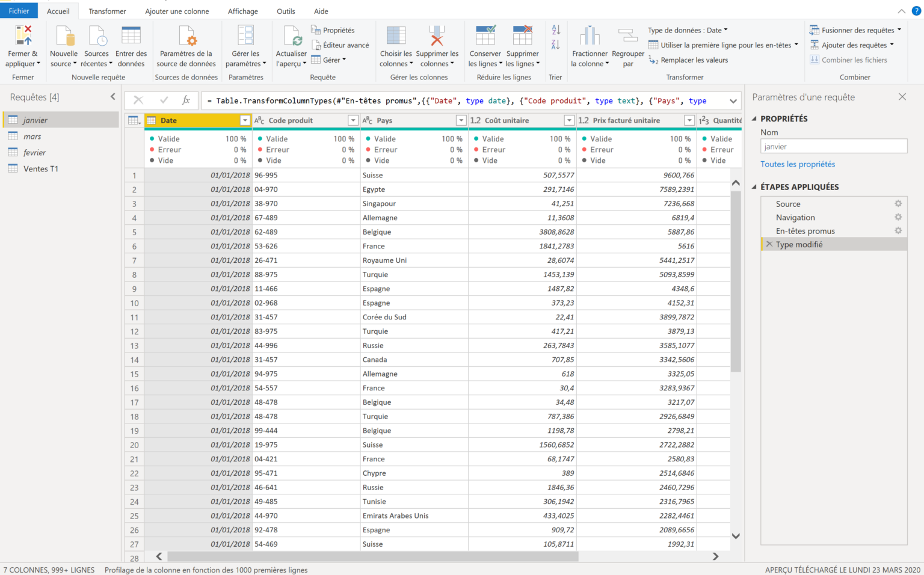Click the type icon of Code produit column
Screen dimensions: 924x575
click(x=259, y=120)
